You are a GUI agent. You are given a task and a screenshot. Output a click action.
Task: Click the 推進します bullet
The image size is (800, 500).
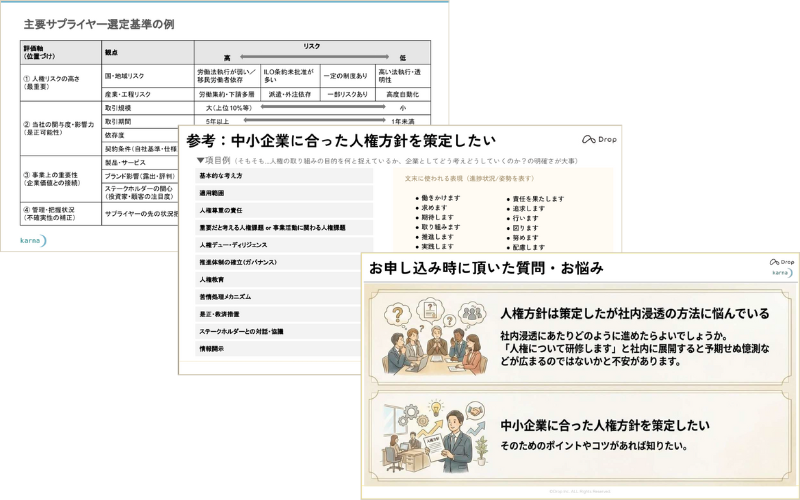pyautogui.click(x=435, y=237)
